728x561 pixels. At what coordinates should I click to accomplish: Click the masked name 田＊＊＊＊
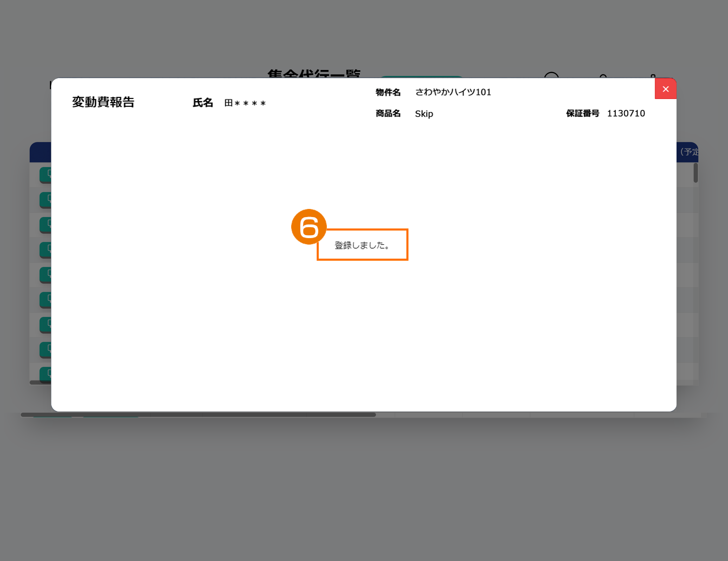click(245, 103)
